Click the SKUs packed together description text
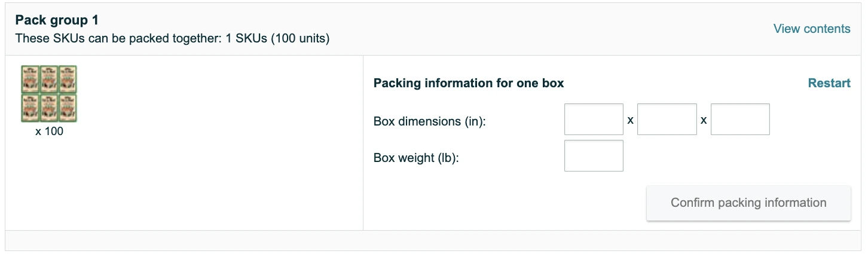 click(172, 39)
